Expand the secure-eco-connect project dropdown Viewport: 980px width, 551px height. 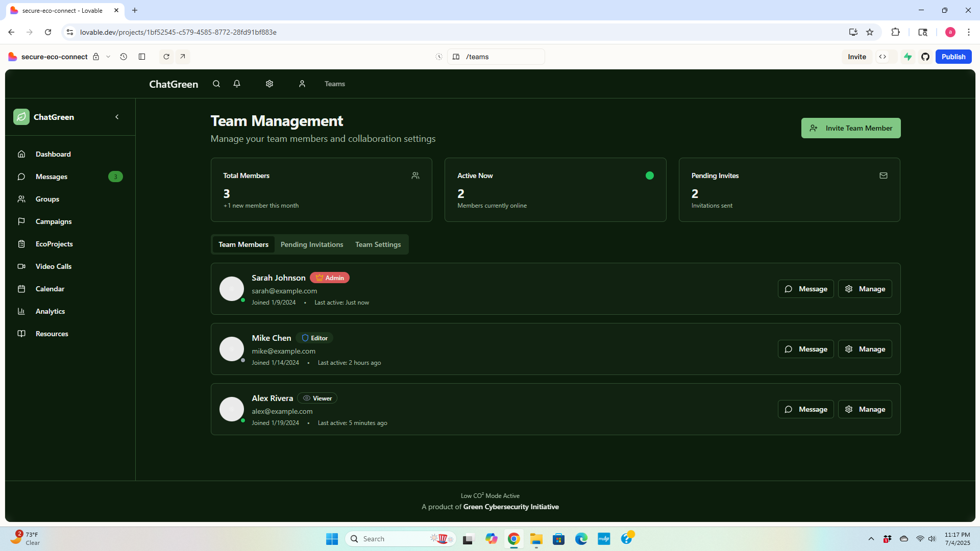click(108, 57)
